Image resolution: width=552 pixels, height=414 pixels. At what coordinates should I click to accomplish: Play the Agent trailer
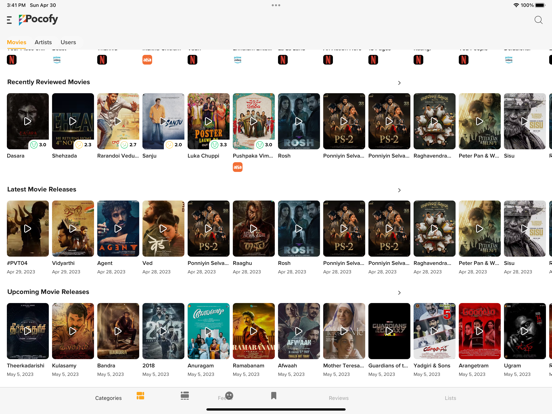118,228
